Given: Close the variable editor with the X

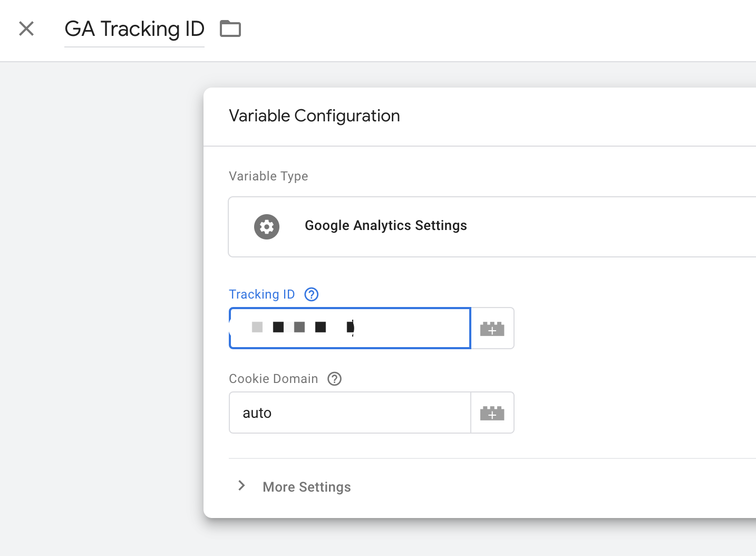Looking at the screenshot, I should pyautogui.click(x=26, y=28).
